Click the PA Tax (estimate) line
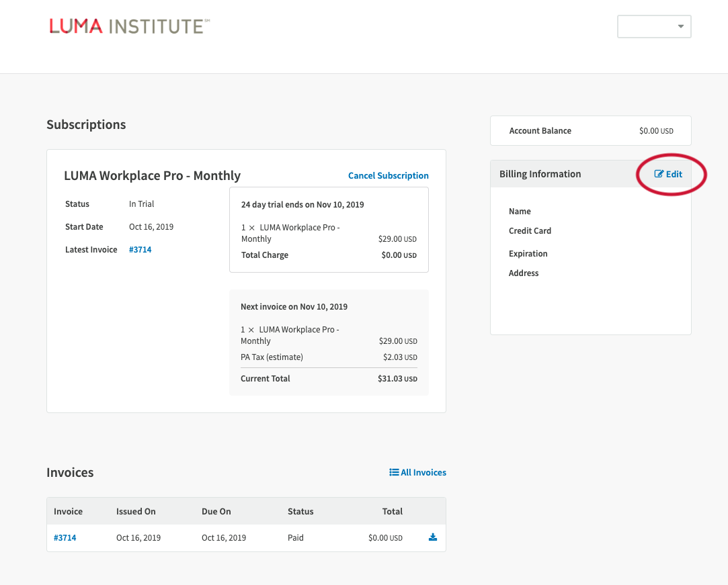 (x=272, y=357)
